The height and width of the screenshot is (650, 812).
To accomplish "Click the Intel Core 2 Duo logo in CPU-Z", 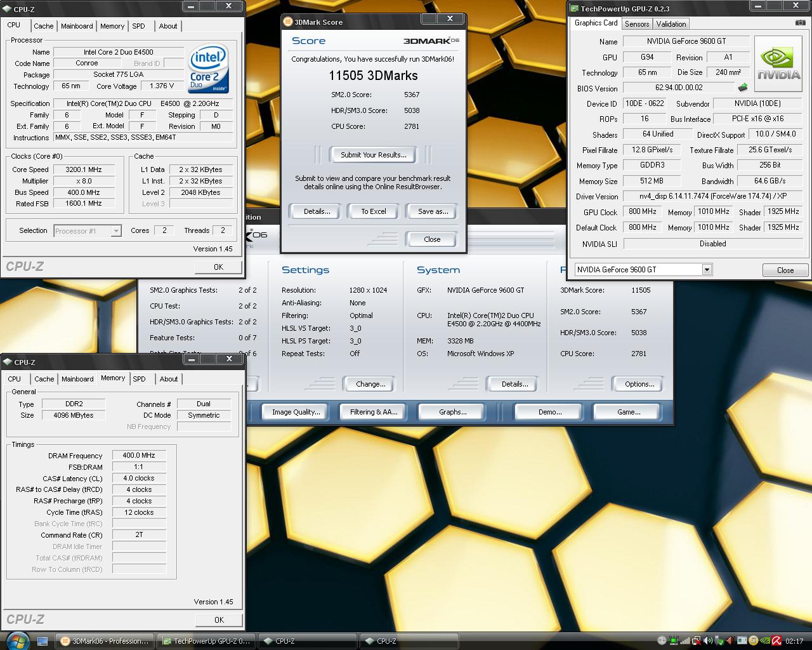I will coord(208,68).
